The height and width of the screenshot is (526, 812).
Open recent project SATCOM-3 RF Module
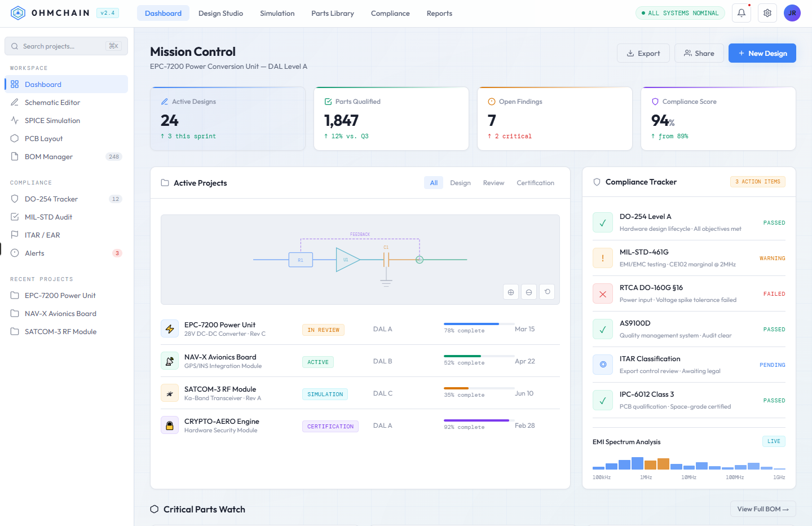[x=66, y=331]
